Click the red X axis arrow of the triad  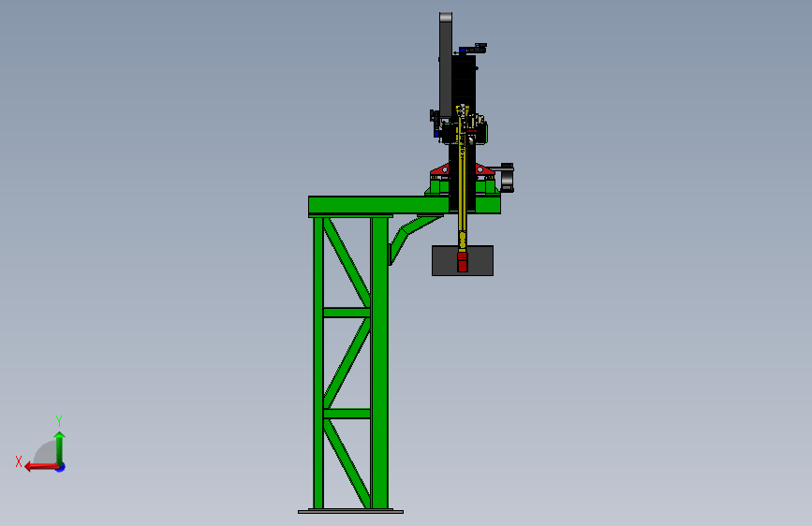tap(40, 467)
